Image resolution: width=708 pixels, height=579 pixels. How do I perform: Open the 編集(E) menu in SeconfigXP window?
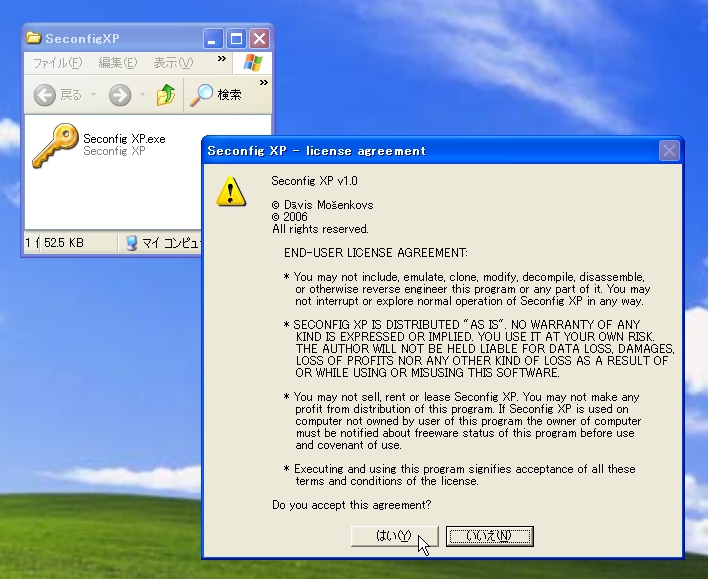(x=117, y=63)
